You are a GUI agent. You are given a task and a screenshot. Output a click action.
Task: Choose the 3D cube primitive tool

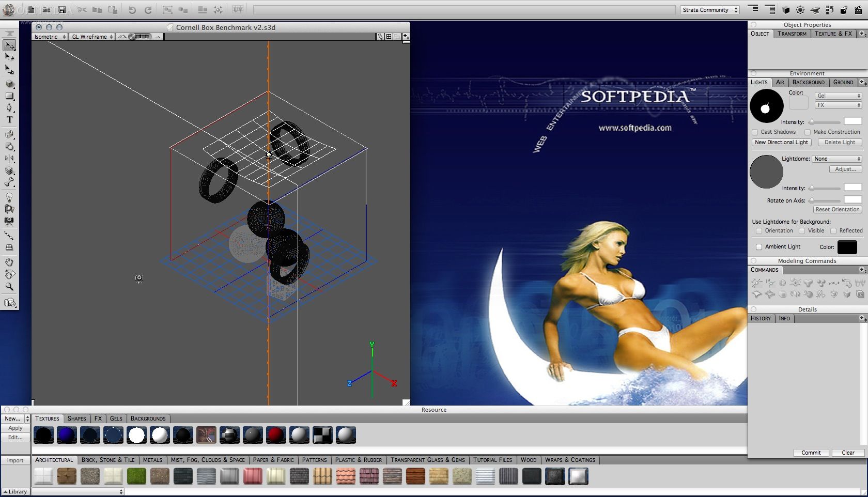coord(9,84)
